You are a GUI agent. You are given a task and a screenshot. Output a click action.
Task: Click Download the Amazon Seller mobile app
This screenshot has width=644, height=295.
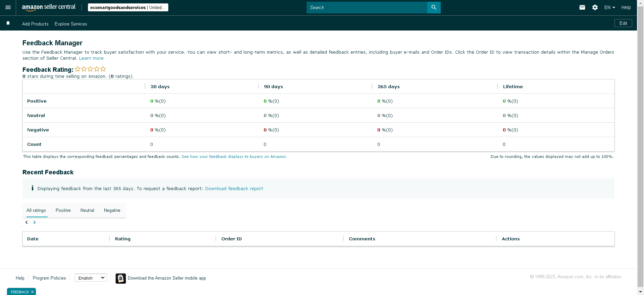pyautogui.click(x=167, y=278)
